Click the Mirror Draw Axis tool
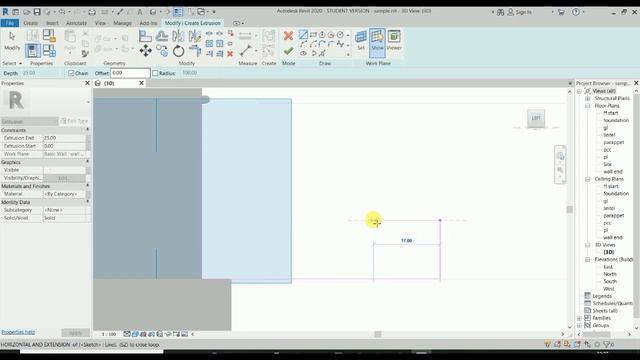The width and height of the screenshot is (640, 360). [x=195, y=36]
